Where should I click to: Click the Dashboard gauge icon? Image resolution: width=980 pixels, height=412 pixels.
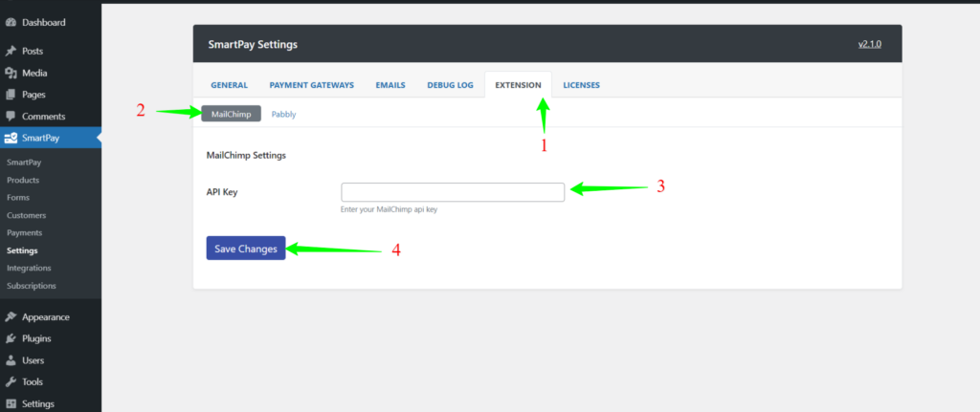pyautogui.click(x=10, y=23)
